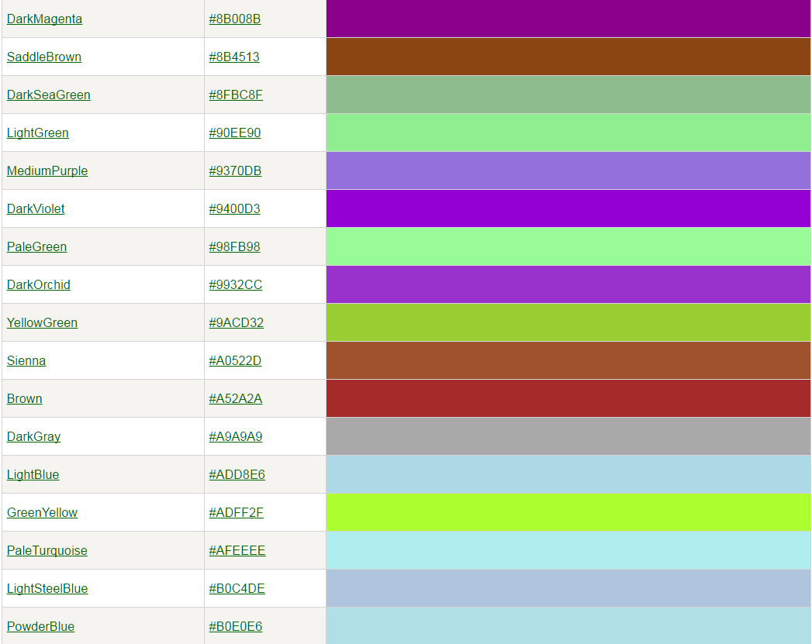Image resolution: width=812 pixels, height=644 pixels.
Task: Click the #AFEEEE hex code link
Action: point(237,551)
